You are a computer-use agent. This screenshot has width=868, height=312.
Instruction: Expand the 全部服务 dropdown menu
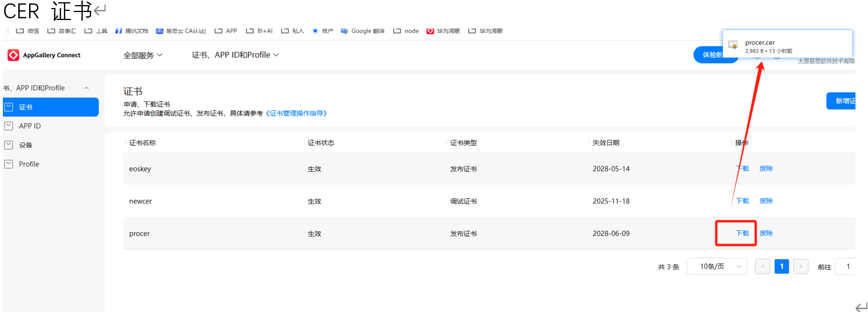click(143, 55)
